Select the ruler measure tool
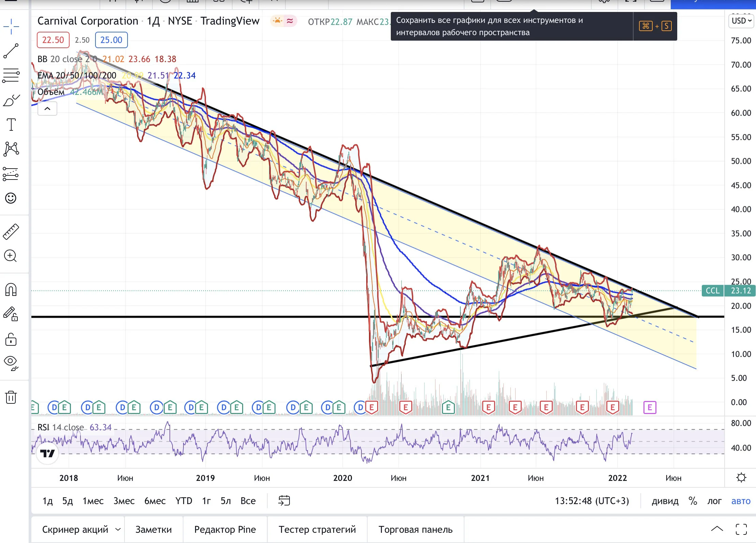 (11, 232)
